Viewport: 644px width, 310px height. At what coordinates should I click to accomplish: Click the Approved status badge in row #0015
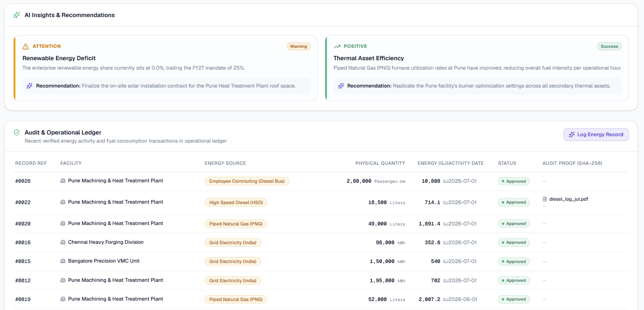[x=514, y=261]
